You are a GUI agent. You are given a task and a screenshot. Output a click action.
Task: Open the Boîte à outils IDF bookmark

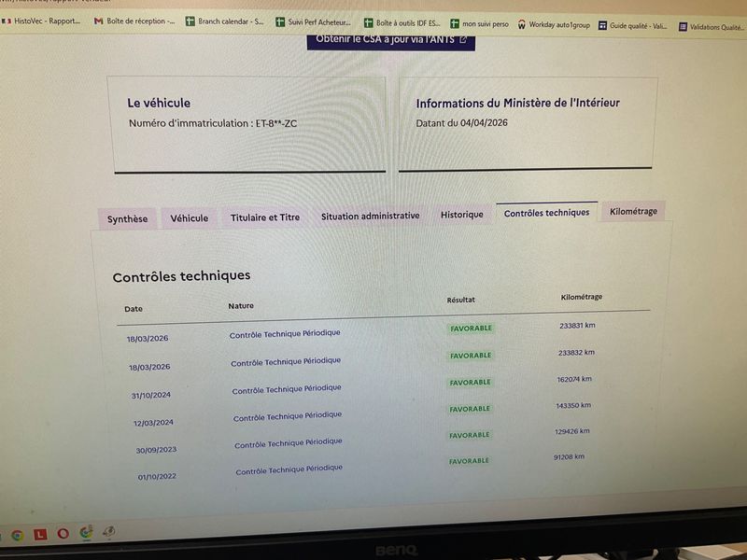402,22
